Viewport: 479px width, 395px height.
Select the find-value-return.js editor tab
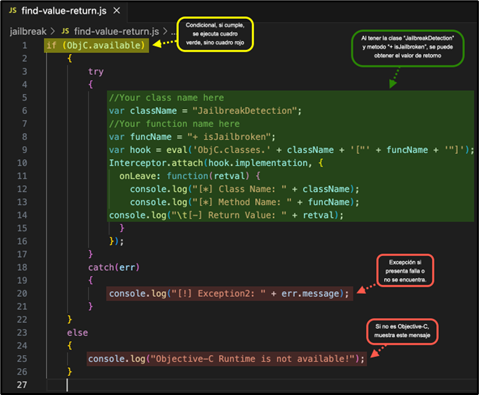[64, 11]
